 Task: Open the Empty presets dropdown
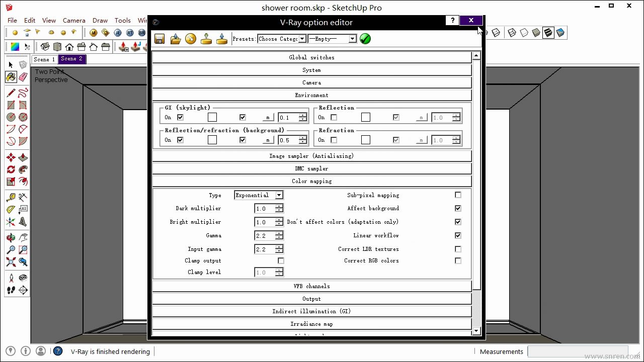(332, 39)
